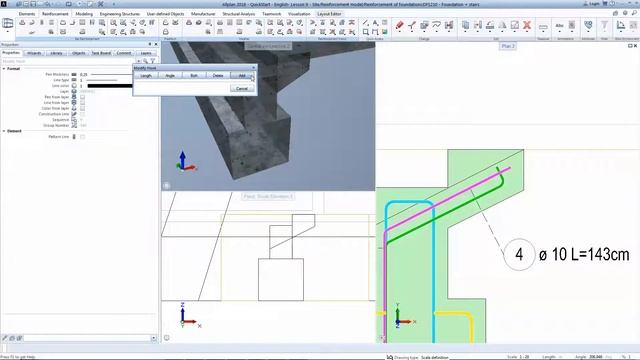Open dropdown under Measure ruler icon

[543, 32]
